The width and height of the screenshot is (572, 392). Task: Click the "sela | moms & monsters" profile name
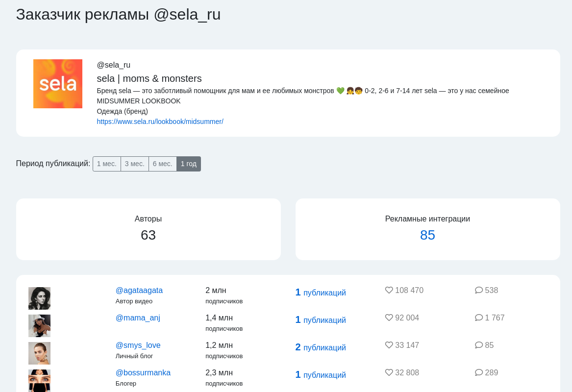point(149,78)
